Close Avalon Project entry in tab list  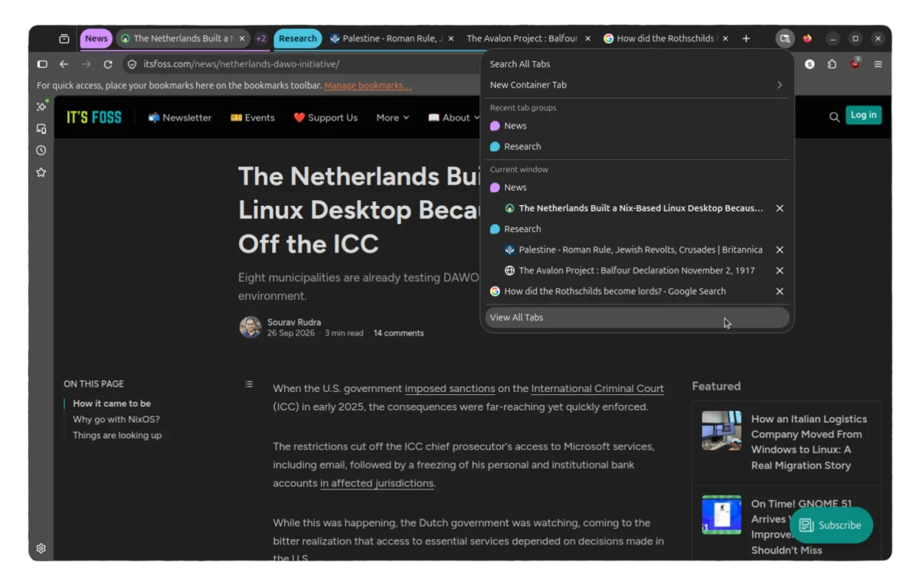(780, 270)
